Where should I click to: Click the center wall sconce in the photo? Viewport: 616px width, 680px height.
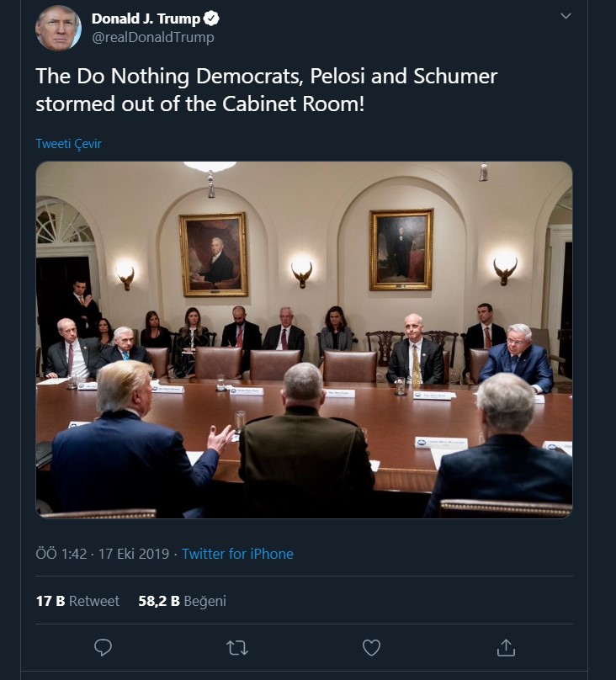302,272
